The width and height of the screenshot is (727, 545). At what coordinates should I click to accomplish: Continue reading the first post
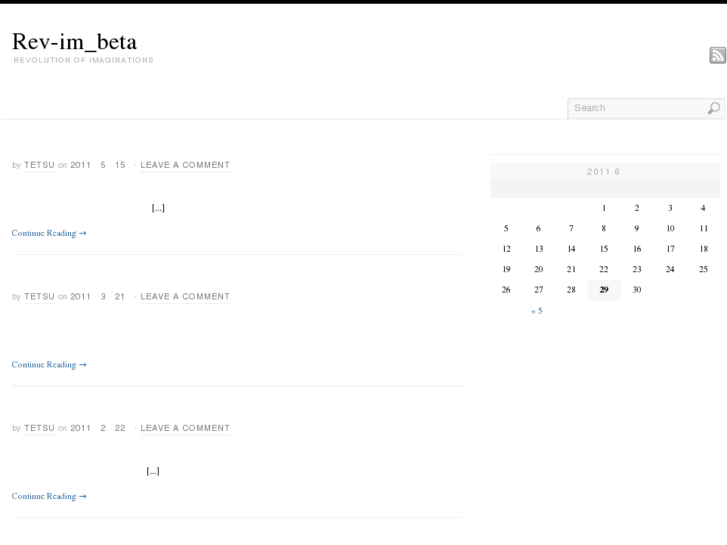pyautogui.click(x=49, y=233)
